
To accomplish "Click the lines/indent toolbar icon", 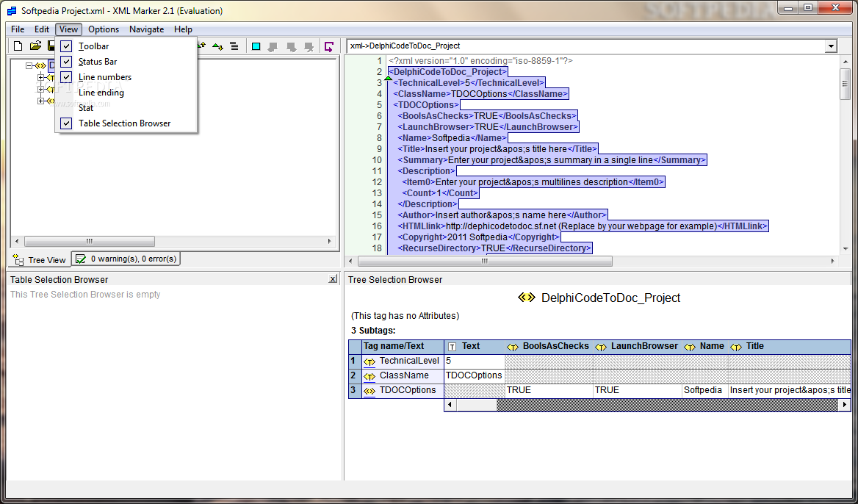I will pyautogui.click(x=234, y=46).
